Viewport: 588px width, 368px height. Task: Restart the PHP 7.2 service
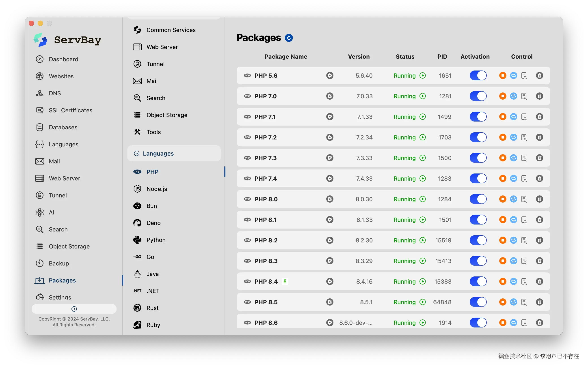(513, 137)
